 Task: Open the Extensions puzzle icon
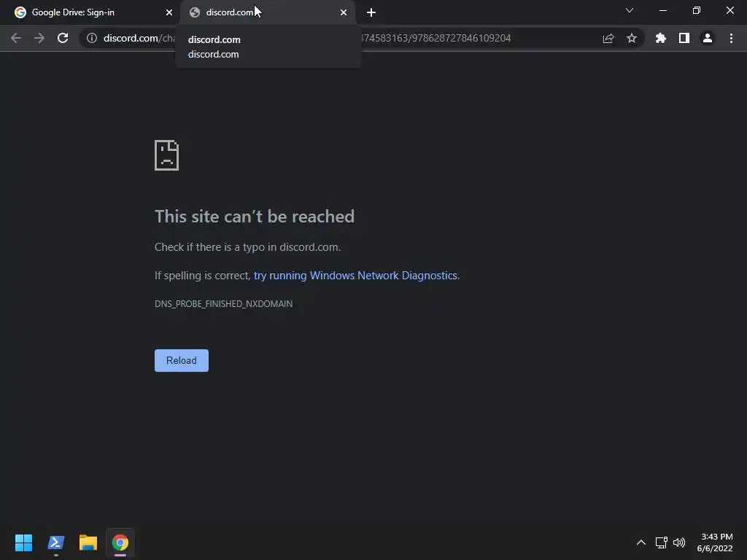coord(661,38)
